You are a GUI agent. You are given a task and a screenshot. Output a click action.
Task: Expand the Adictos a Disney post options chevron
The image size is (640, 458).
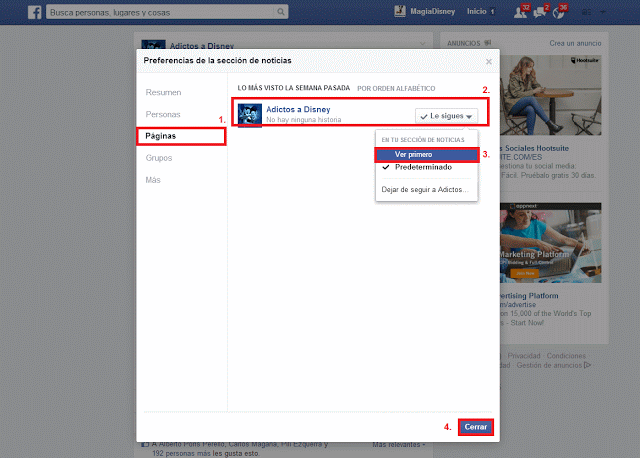click(423, 43)
